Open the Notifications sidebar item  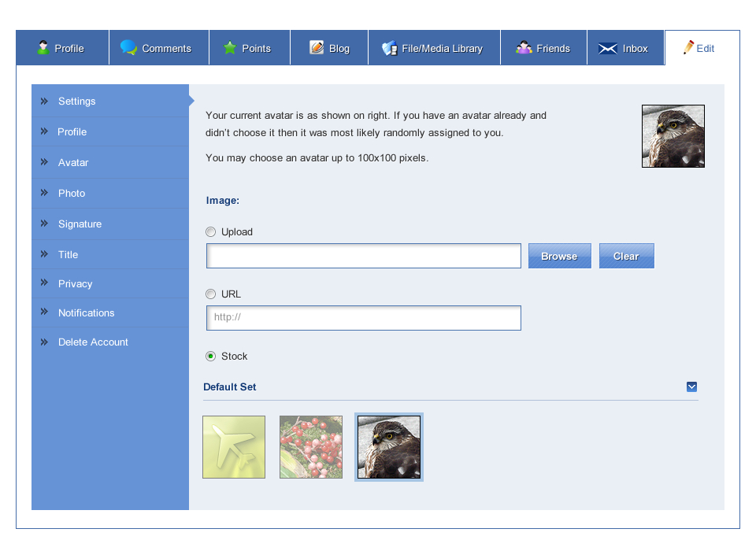(86, 313)
